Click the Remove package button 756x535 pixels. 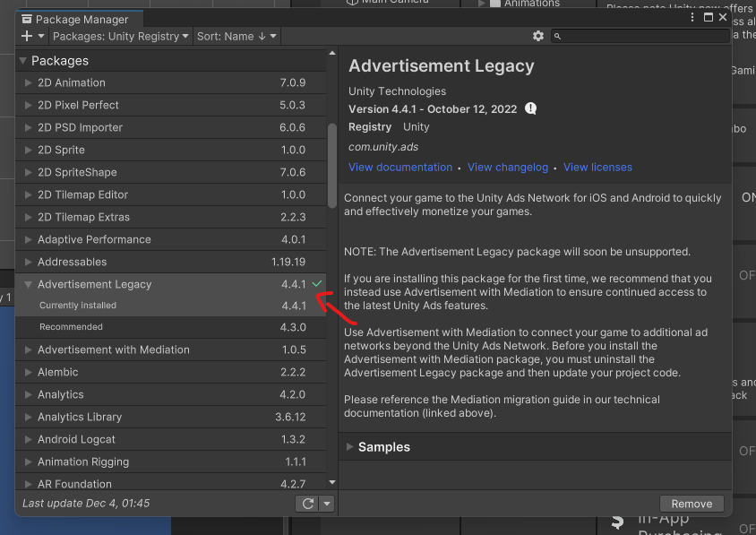click(x=692, y=504)
